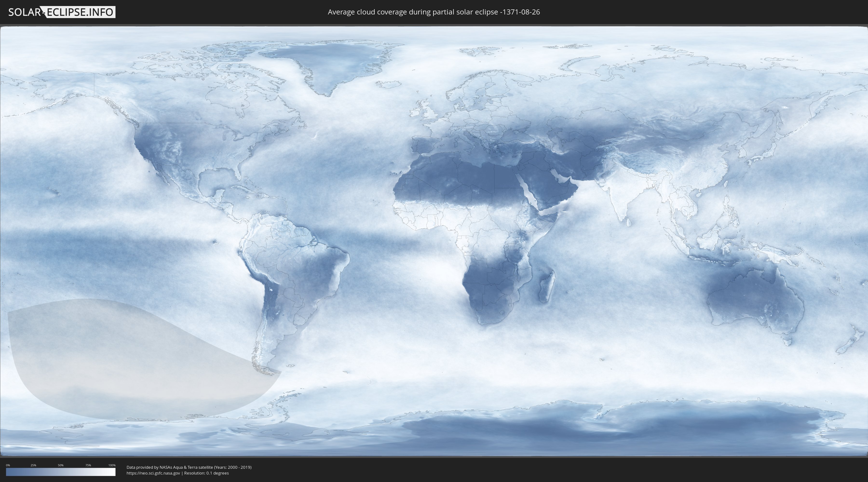Image resolution: width=868 pixels, height=482 pixels.
Task: Click the map title with eclipse date
Action: (x=434, y=12)
